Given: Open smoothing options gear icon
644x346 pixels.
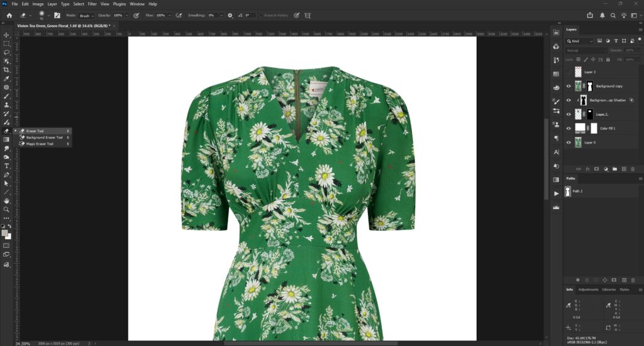Looking at the screenshot, I should point(230,15).
